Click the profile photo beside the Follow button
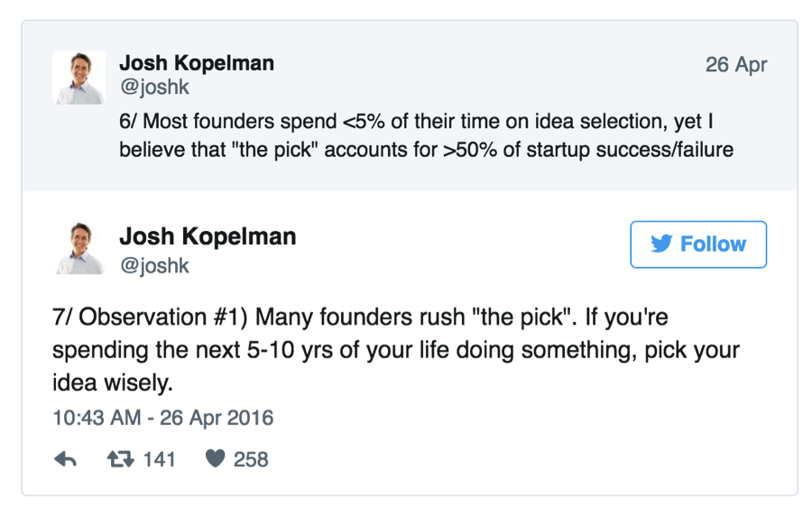This screenshot has width=812, height=507. (x=78, y=248)
